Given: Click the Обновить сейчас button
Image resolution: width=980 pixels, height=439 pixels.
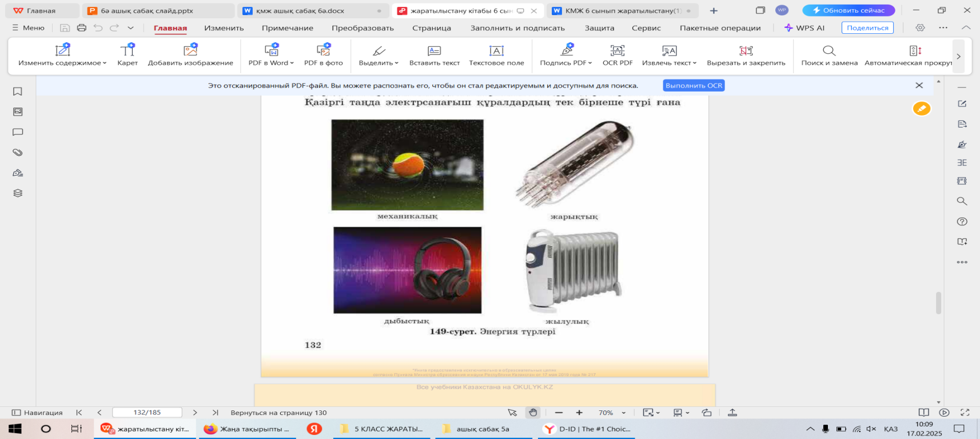Looking at the screenshot, I should tap(848, 10).
